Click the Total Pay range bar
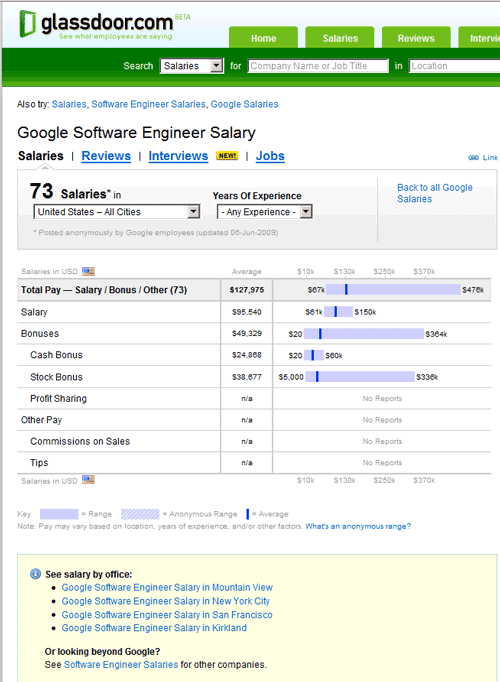This screenshot has width=500, height=682. pos(393,290)
